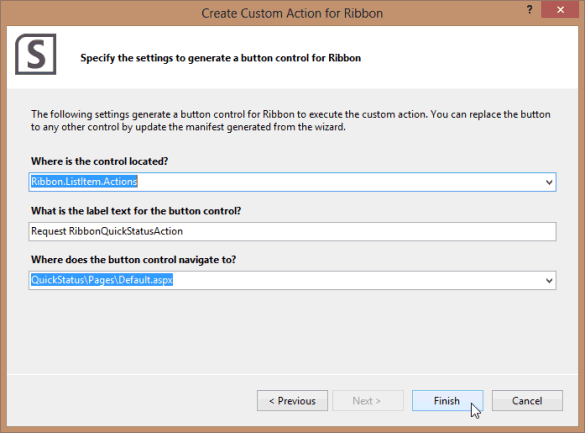Click the 'What is the label text' label
The image size is (585, 433).
(x=136, y=211)
